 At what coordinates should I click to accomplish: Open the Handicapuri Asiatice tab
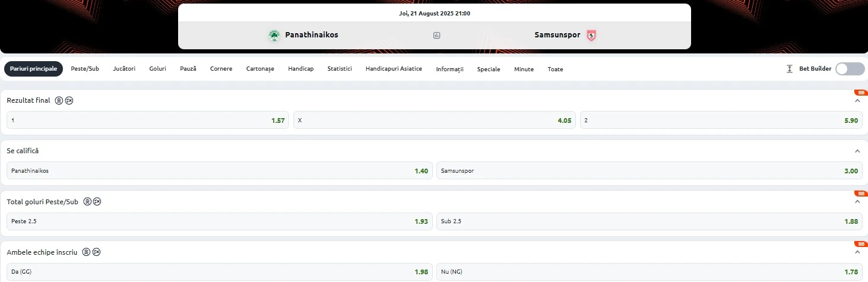tap(394, 69)
